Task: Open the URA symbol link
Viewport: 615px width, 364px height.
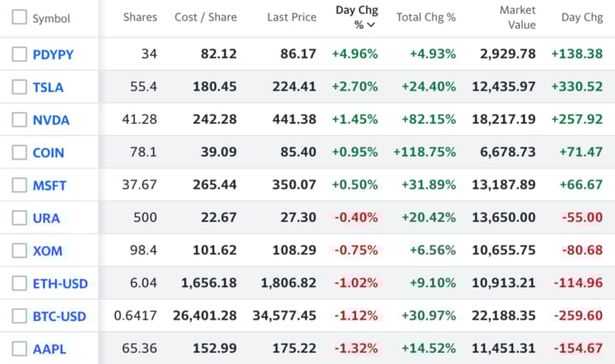Action: pyautogui.click(x=46, y=218)
